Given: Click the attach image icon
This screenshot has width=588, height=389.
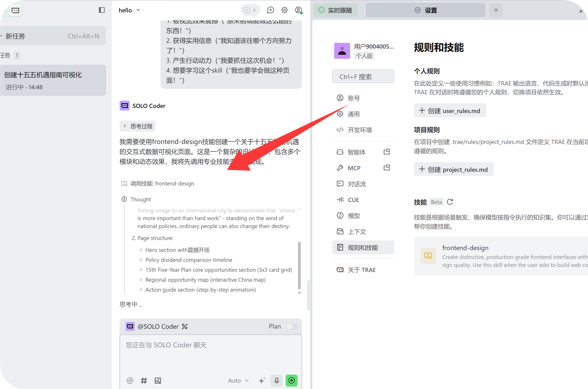Looking at the screenshot, I should 158,380.
